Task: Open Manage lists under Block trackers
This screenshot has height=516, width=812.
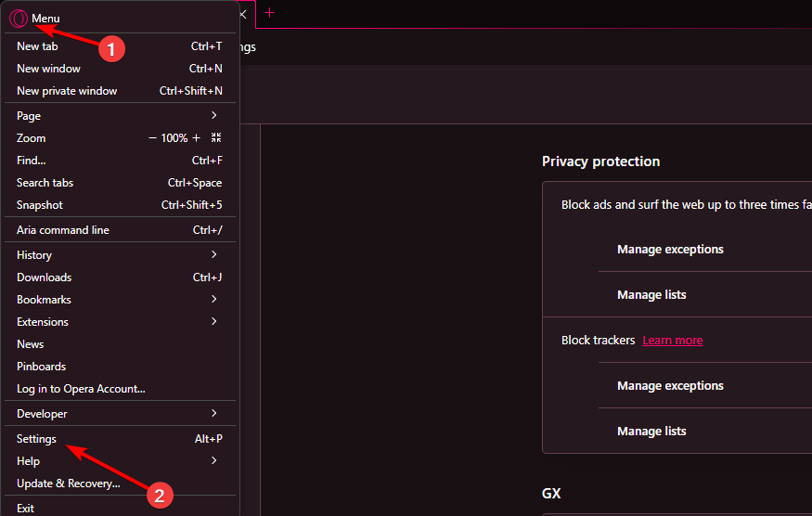Action: tap(651, 431)
